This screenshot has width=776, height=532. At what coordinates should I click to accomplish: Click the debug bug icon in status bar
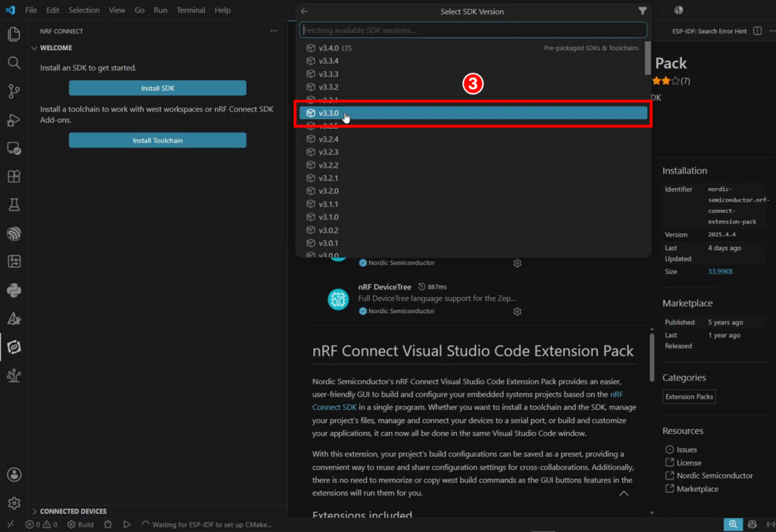pos(108,524)
